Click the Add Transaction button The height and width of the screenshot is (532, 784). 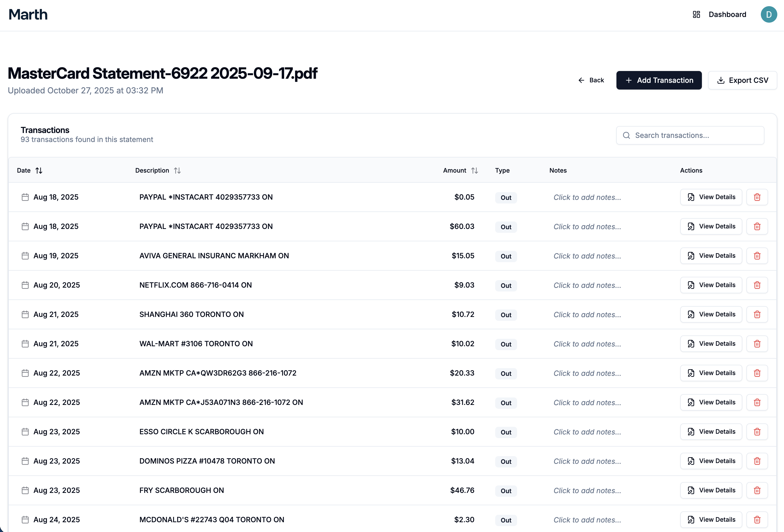pyautogui.click(x=659, y=80)
